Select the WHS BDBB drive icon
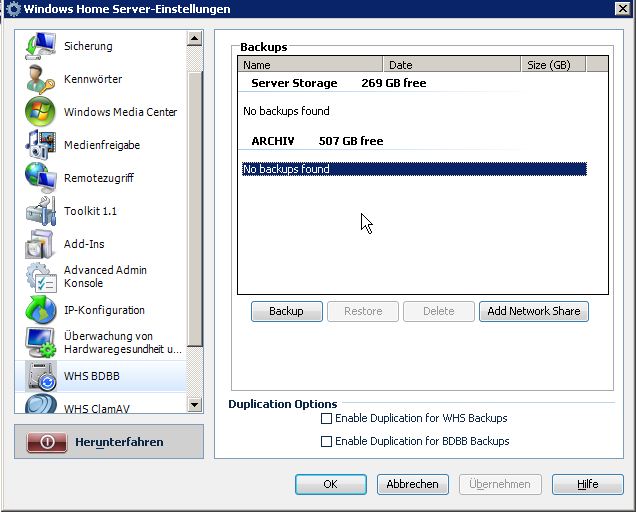Viewport: 636px width, 514px height. pyautogui.click(x=40, y=376)
